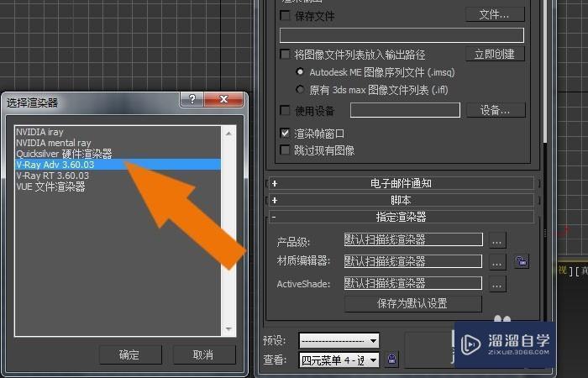Viewport: 588px width, 378px height.
Task: Enable 跳过现有图像 checkbox
Action: pos(285,150)
